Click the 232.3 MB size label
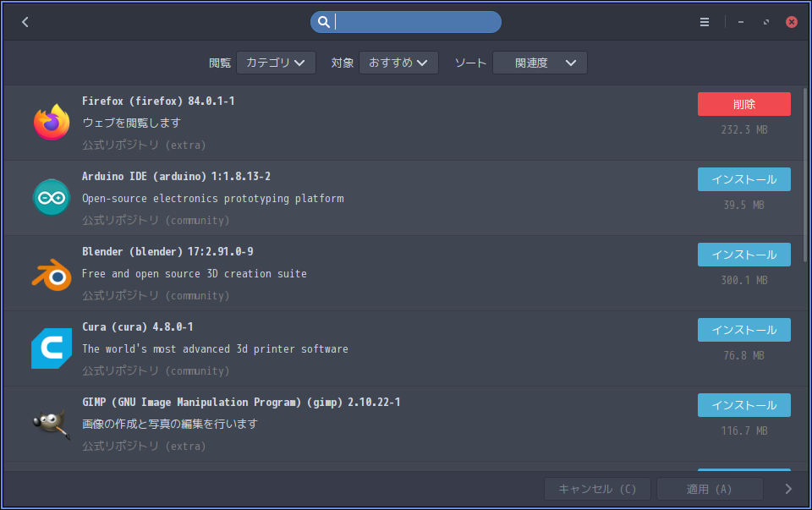812x510 pixels. (x=744, y=129)
